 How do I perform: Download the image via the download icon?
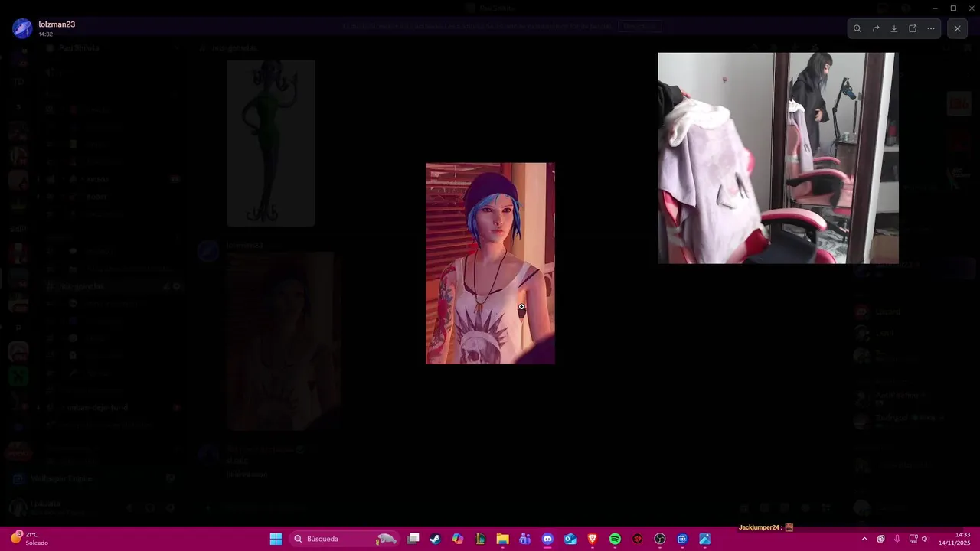[x=894, y=28]
